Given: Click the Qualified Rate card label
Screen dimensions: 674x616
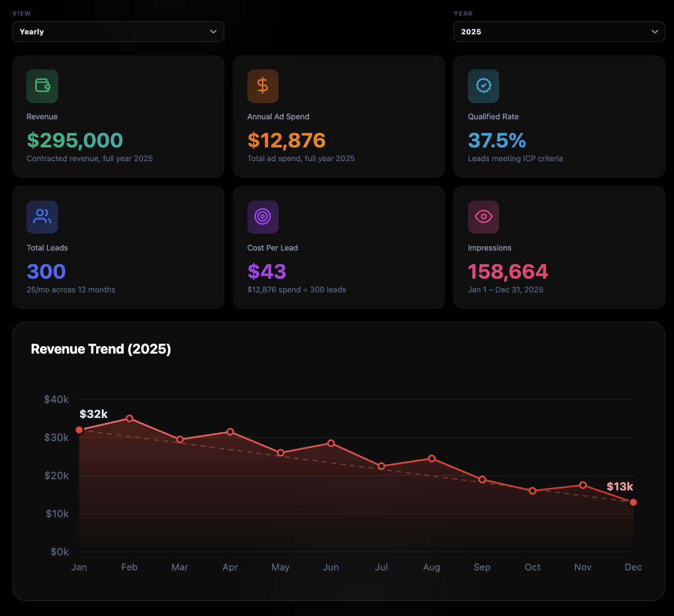Looking at the screenshot, I should (493, 116).
